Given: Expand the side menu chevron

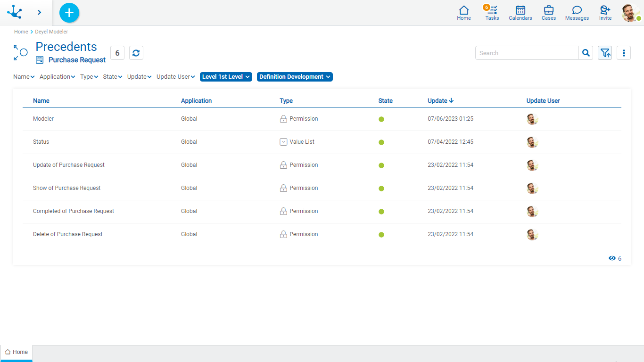Looking at the screenshot, I should [x=39, y=12].
